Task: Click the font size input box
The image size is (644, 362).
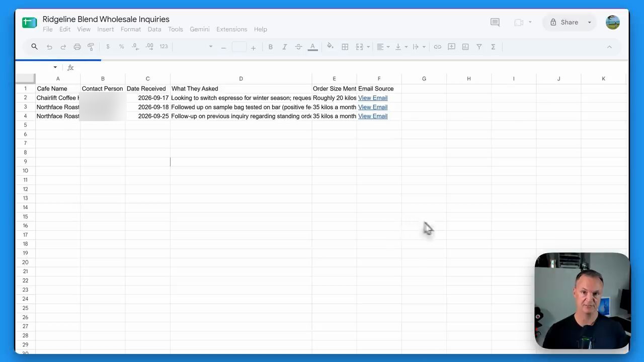Action: tap(239, 47)
